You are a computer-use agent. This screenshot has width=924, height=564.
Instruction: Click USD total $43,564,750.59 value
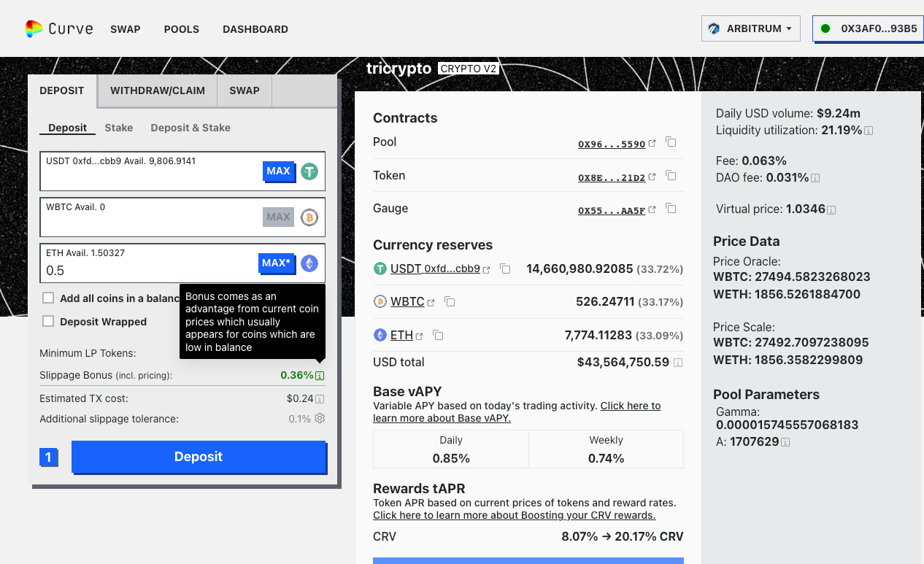[623, 362]
